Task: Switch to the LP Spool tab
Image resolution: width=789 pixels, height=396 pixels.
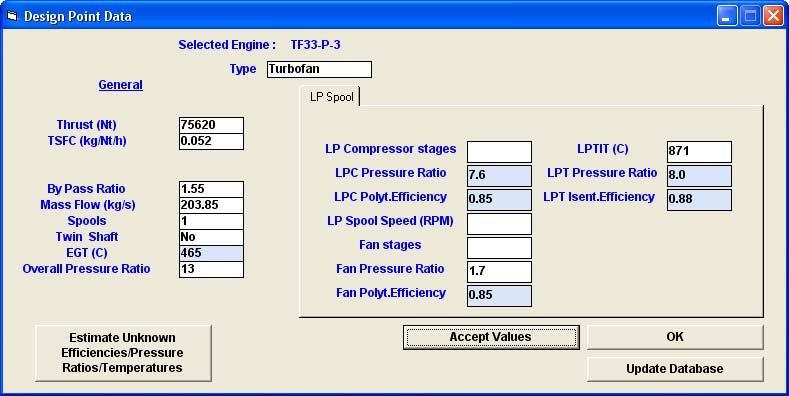Action: pos(331,97)
